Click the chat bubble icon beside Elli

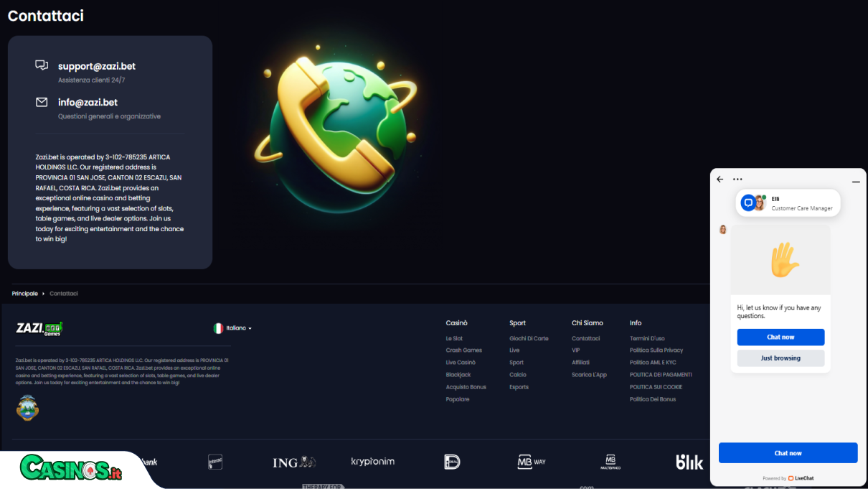[748, 203]
